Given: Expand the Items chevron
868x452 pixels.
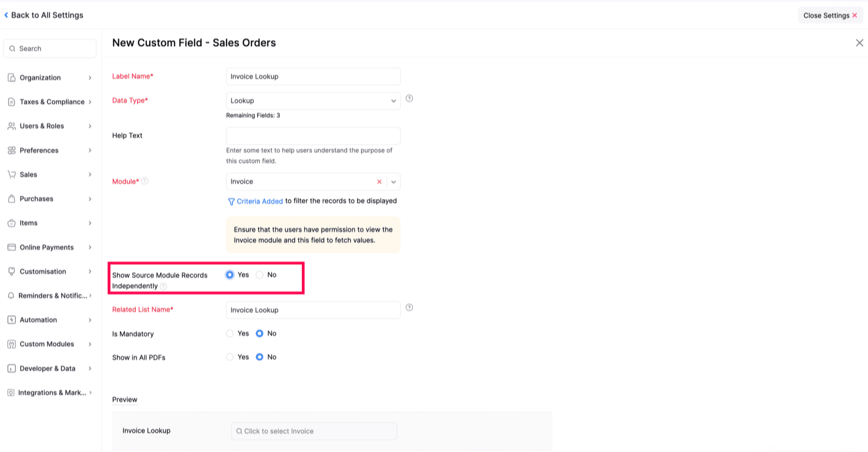Looking at the screenshot, I should pyautogui.click(x=90, y=223).
